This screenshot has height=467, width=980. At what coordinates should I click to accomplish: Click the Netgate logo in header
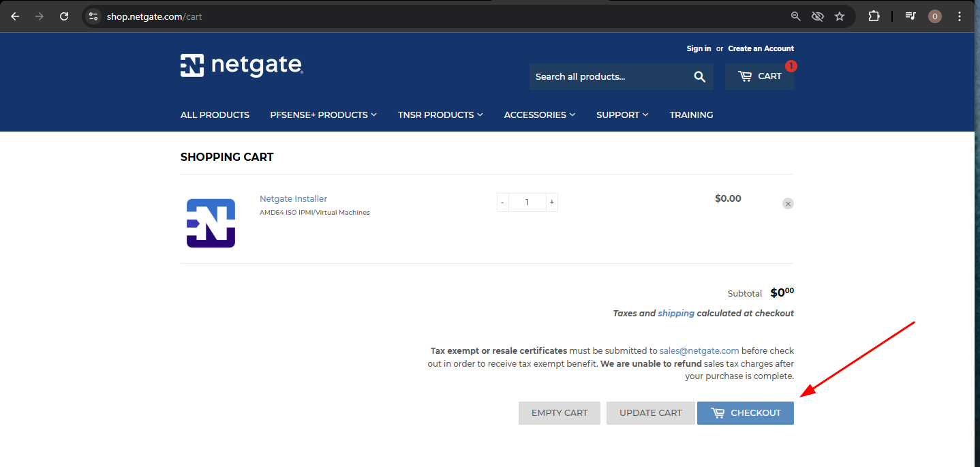pyautogui.click(x=242, y=65)
